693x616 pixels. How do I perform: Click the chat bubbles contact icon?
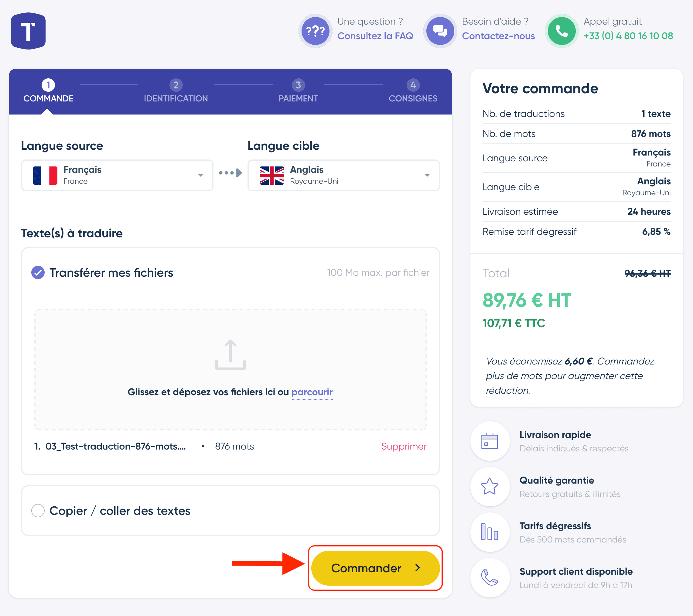point(440,31)
